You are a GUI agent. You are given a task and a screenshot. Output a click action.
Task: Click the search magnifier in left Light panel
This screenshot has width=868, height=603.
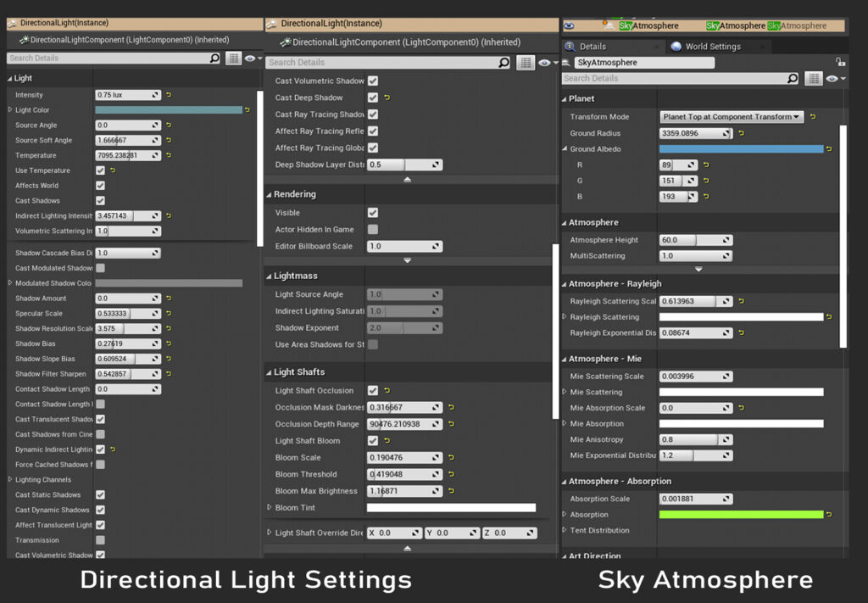[214, 59]
